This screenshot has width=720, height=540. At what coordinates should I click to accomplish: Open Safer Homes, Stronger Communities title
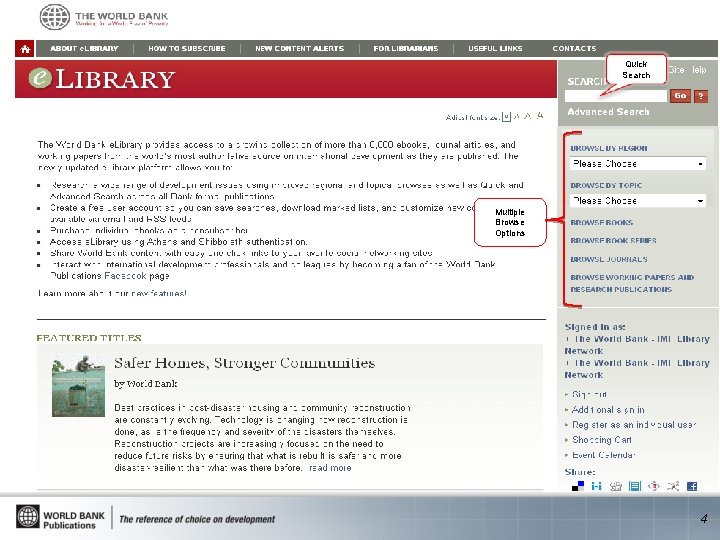click(x=244, y=363)
